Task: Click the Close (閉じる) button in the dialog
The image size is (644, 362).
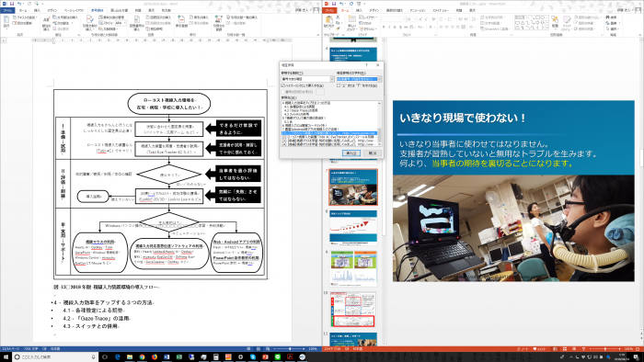Action: click(372, 153)
